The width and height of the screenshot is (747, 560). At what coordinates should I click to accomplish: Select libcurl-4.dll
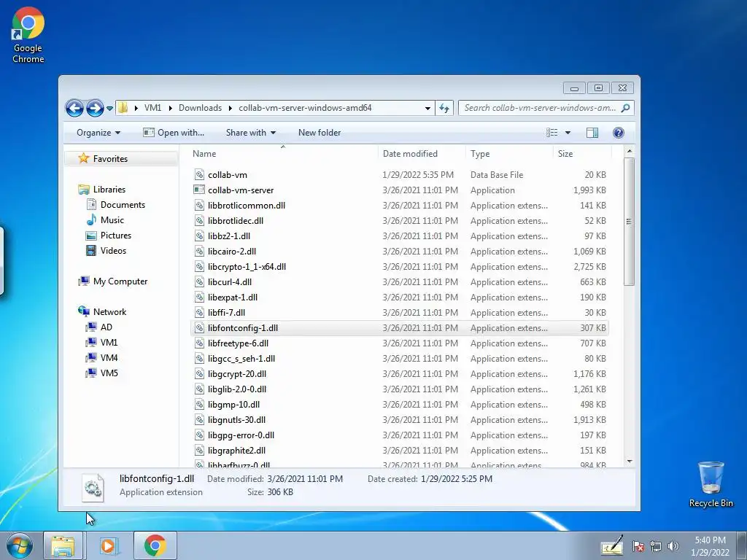click(399, 282)
